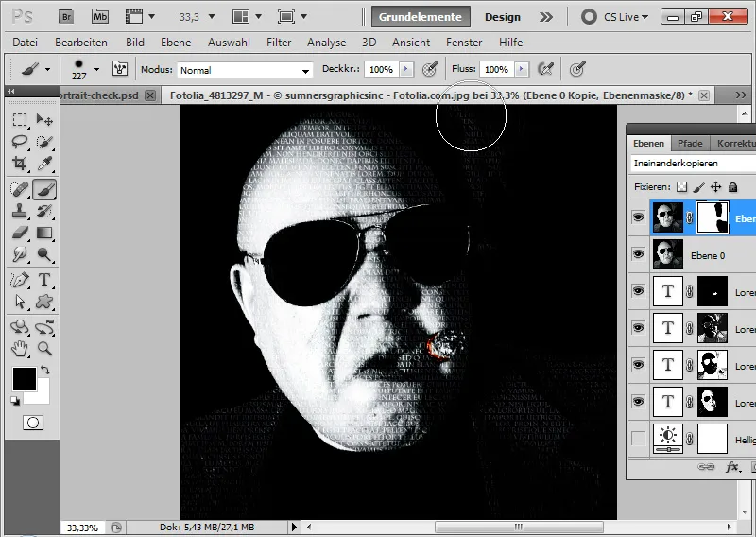The width and height of the screenshot is (756, 537).
Task: Select the Spot Healing Brush tool
Action: point(19,189)
